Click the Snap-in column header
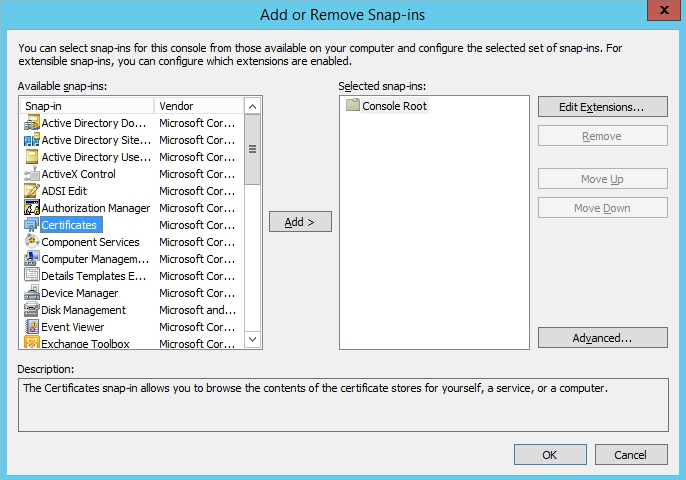The height and width of the screenshot is (480, 686). (86, 106)
